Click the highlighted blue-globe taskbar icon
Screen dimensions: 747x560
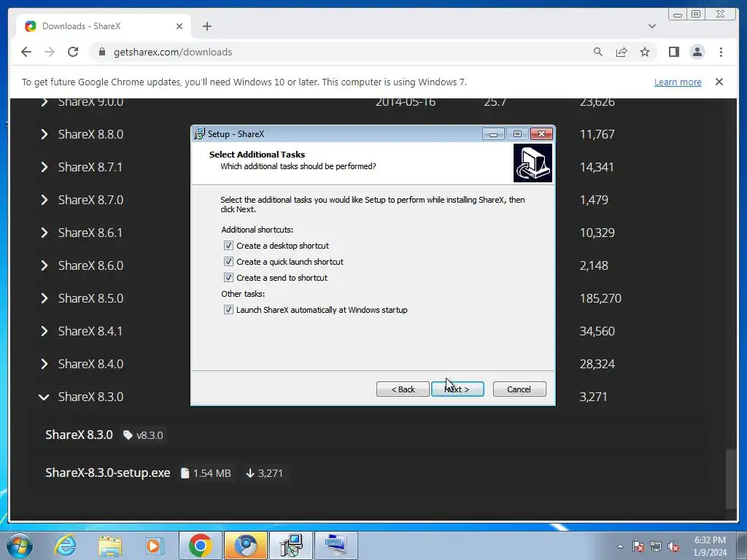coord(246,545)
